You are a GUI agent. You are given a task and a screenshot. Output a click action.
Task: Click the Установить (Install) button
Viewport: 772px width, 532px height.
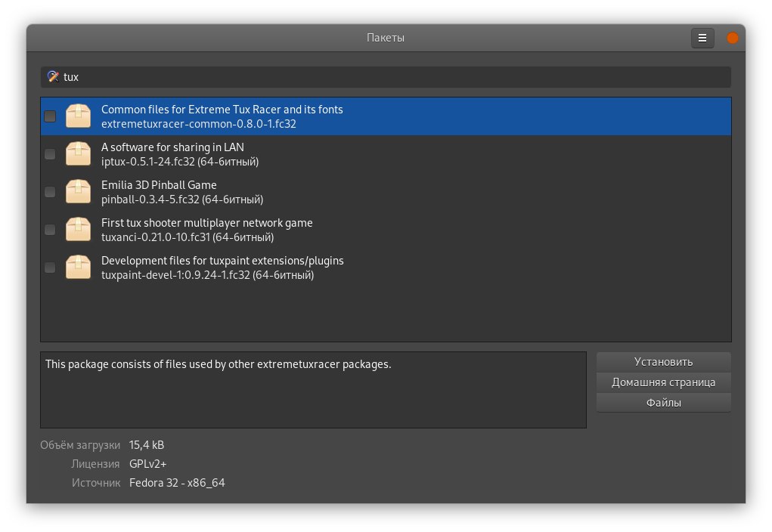tap(663, 362)
